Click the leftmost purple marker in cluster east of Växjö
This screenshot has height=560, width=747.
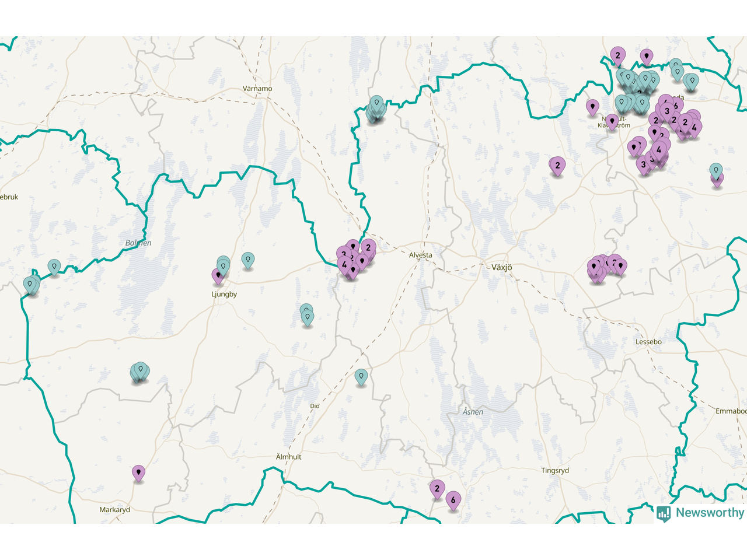coord(594,267)
